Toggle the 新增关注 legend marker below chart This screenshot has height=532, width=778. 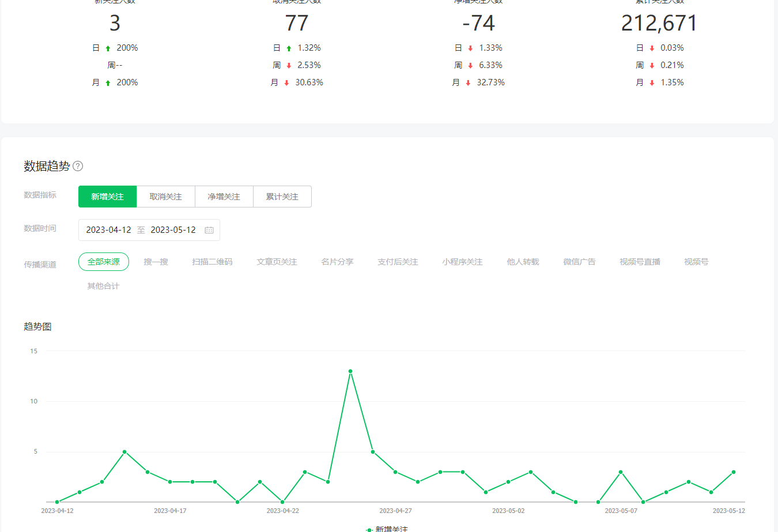coord(369,529)
